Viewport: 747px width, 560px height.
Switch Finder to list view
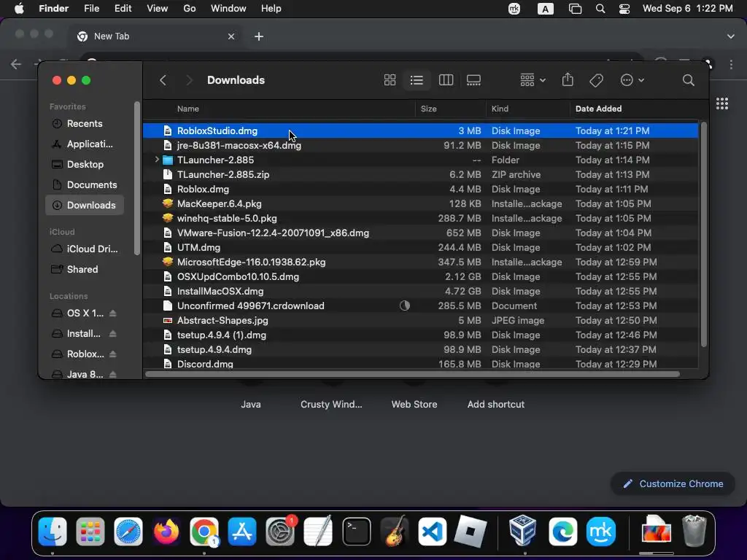tap(417, 80)
